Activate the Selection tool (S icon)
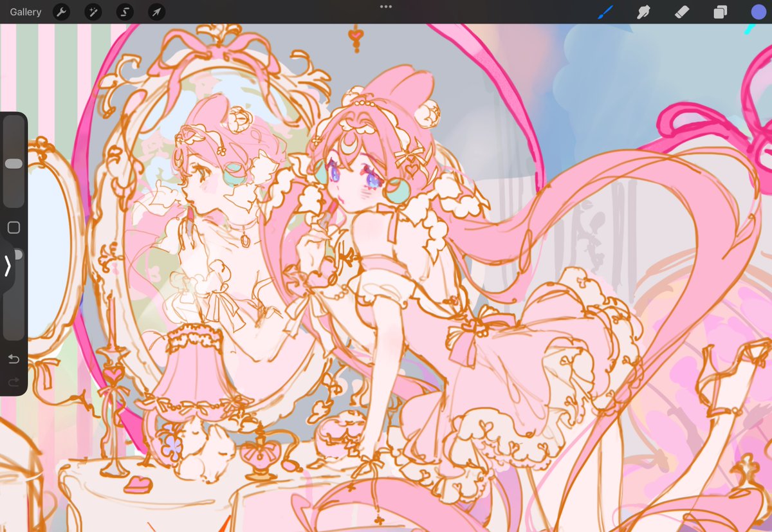Viewport: 772px width, 532px height. tap(125, 12)
